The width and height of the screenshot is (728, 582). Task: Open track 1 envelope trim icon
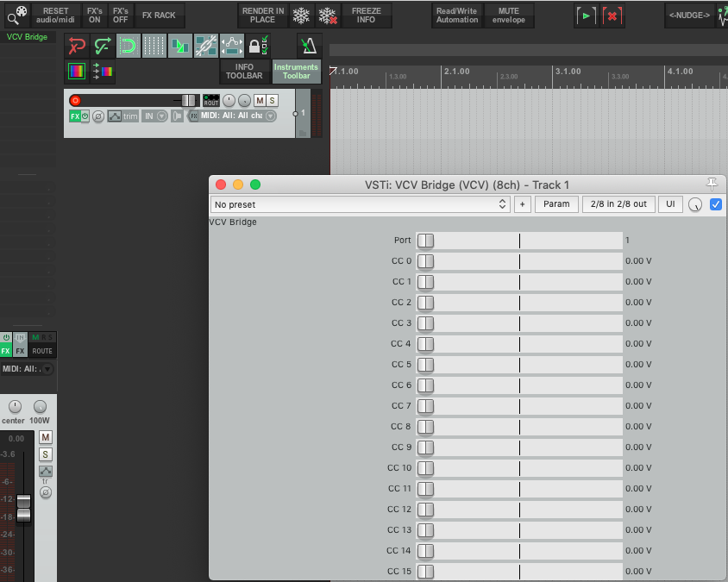(123, 116)
